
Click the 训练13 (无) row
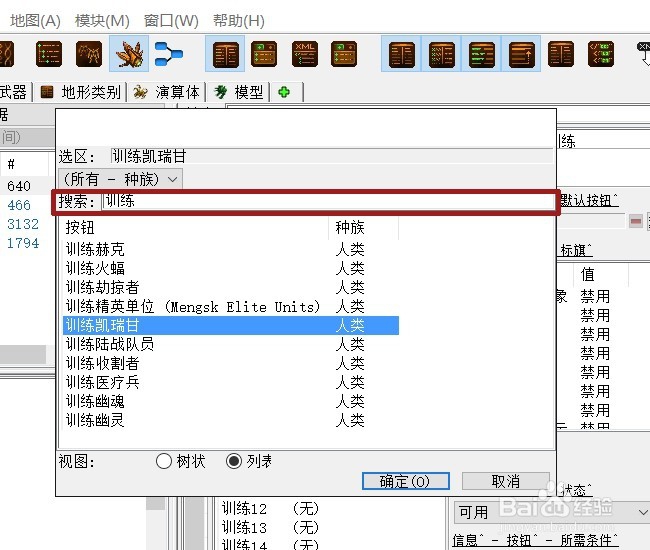[270, 527]
